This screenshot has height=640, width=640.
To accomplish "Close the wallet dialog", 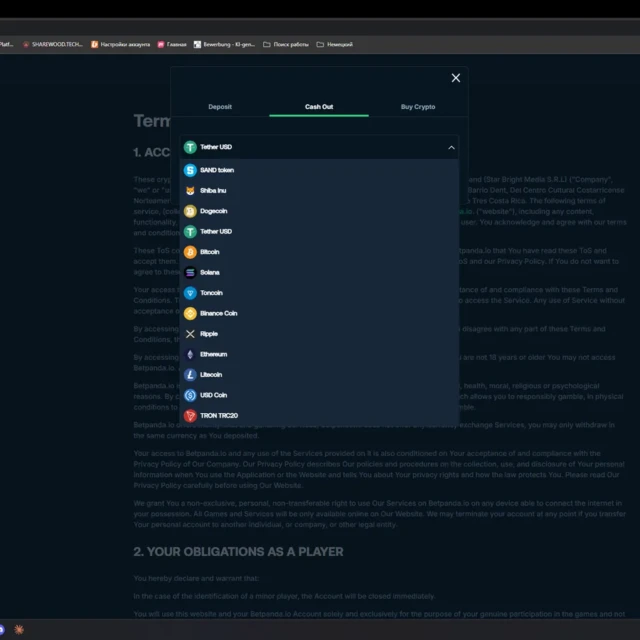I will click(x=456, y=78).
